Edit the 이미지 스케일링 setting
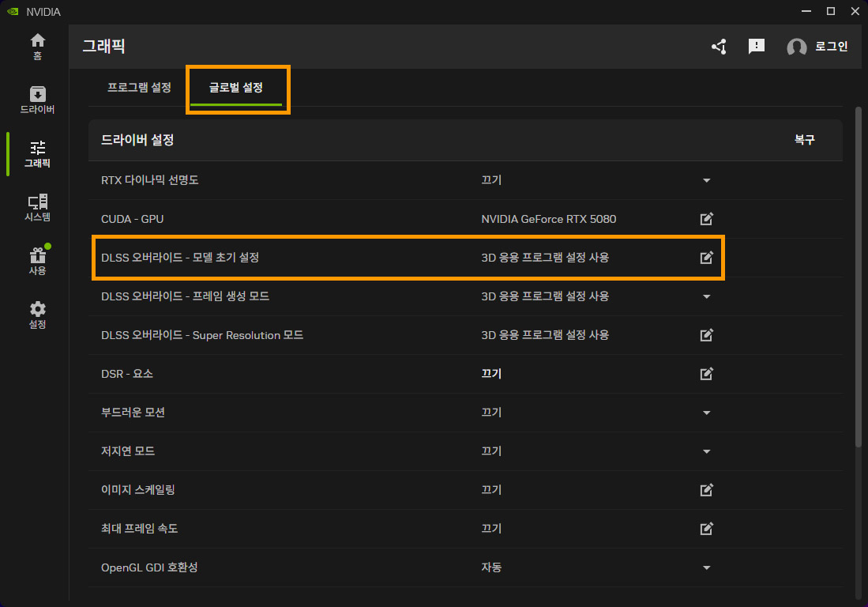 pos(706,490)
